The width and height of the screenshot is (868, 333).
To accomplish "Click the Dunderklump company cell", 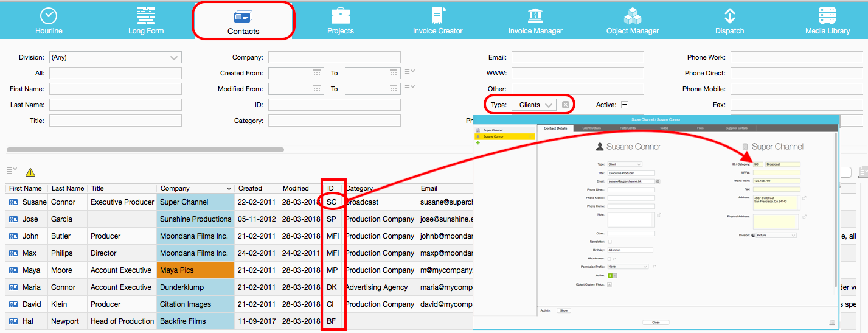I will pyautogui.click(x=195, y=287).
